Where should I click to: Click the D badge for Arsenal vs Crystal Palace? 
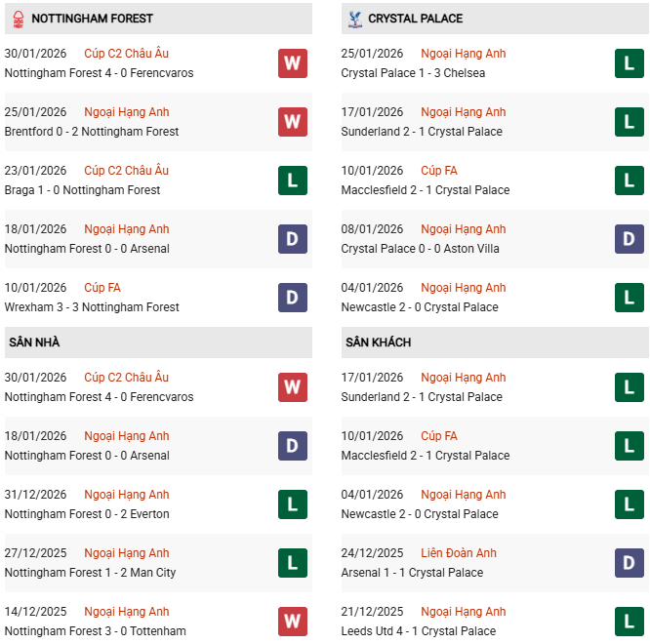pos(630,563)
